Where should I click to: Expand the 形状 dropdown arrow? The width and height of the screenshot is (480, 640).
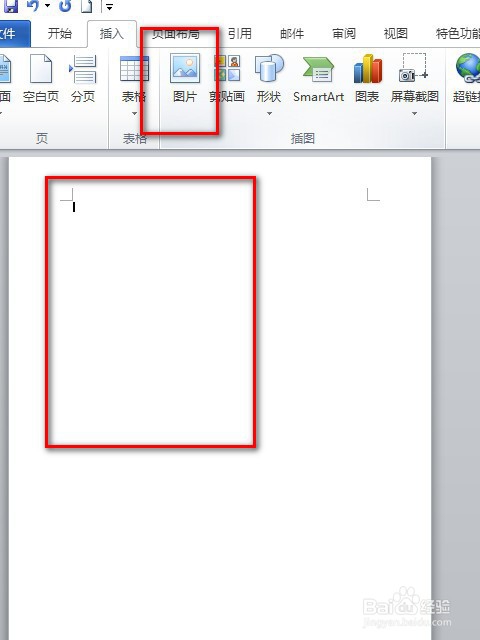[x=269, y=113]
